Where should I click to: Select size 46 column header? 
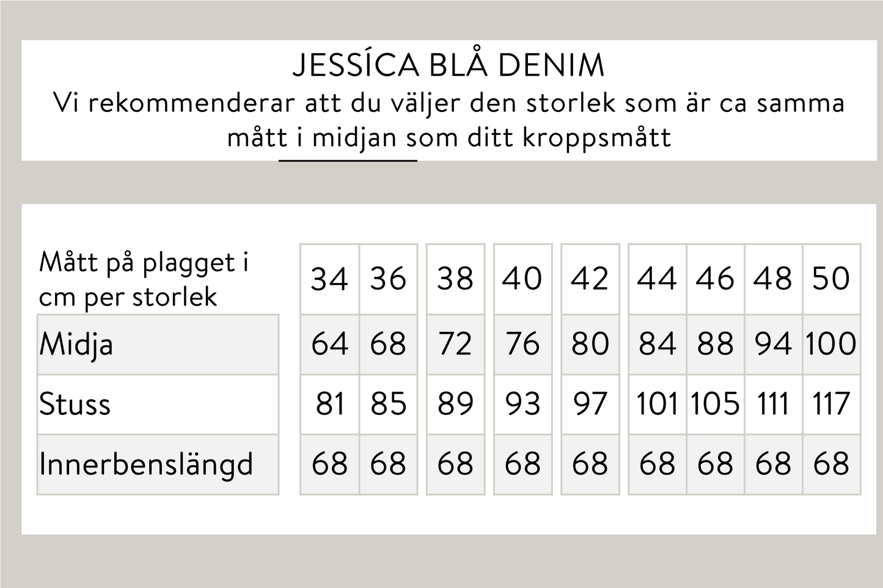(715, 279)
